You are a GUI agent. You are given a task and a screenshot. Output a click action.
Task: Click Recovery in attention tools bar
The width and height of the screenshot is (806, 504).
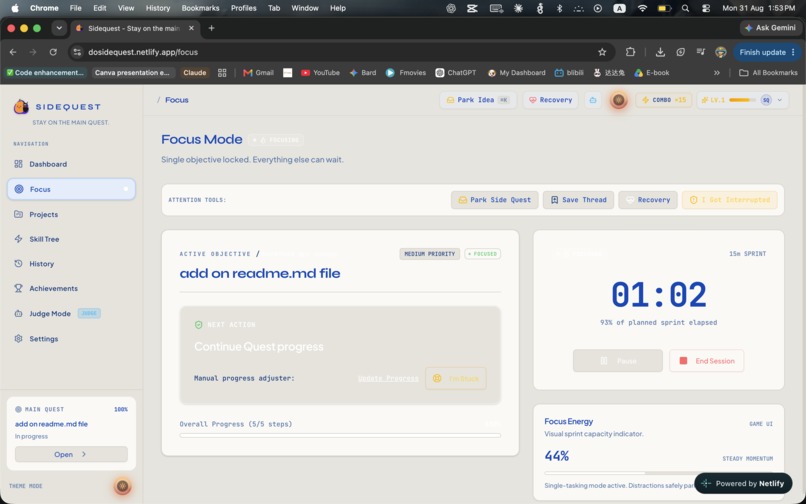point(648,200)
